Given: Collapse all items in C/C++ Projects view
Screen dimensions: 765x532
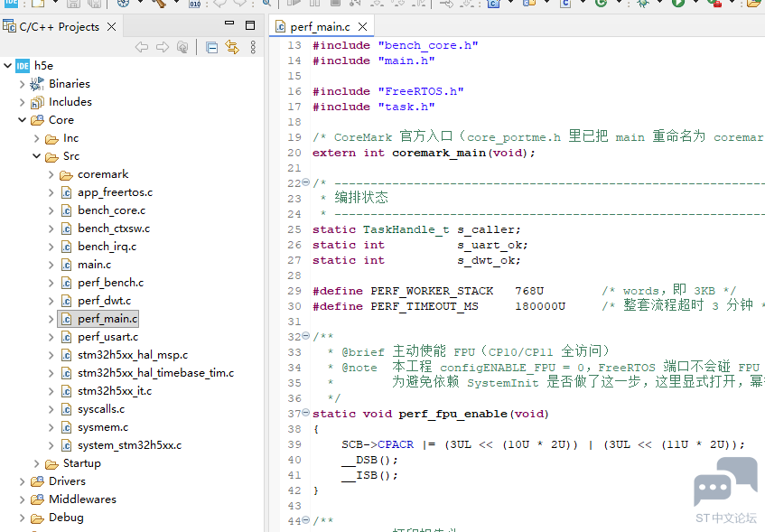Looking at the screenshot, I should [211, 47].
